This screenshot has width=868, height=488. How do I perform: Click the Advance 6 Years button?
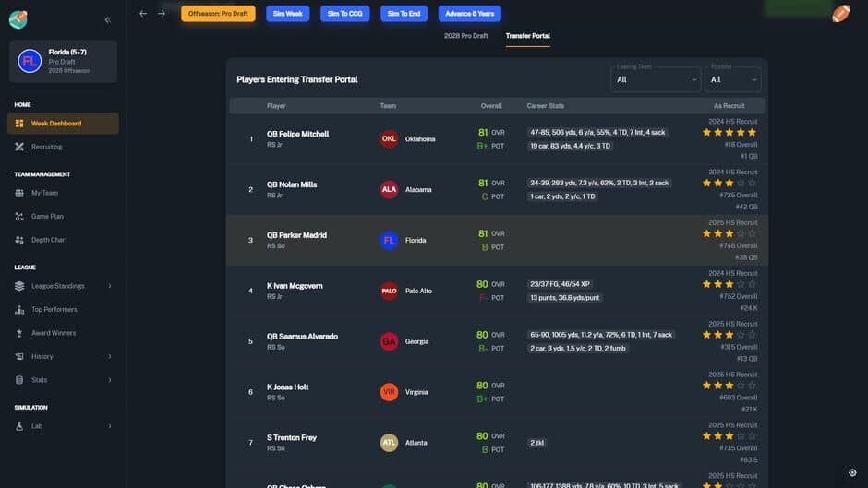pos(469,14)
